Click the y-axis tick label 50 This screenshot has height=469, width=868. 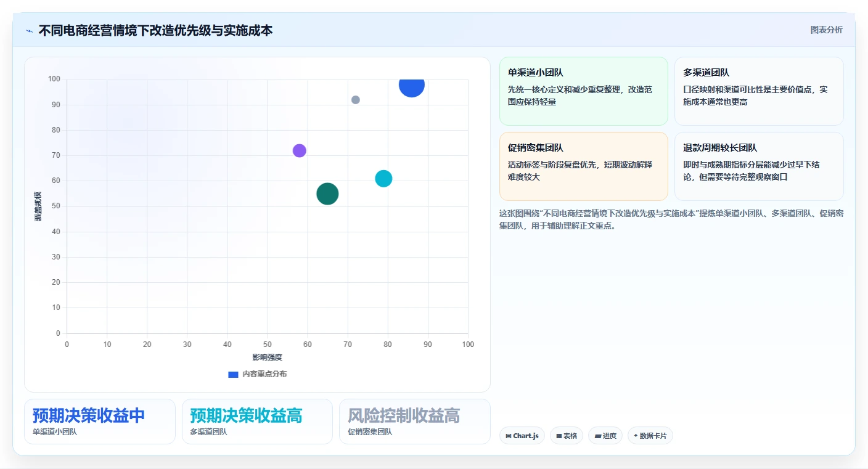pos(56,206)
